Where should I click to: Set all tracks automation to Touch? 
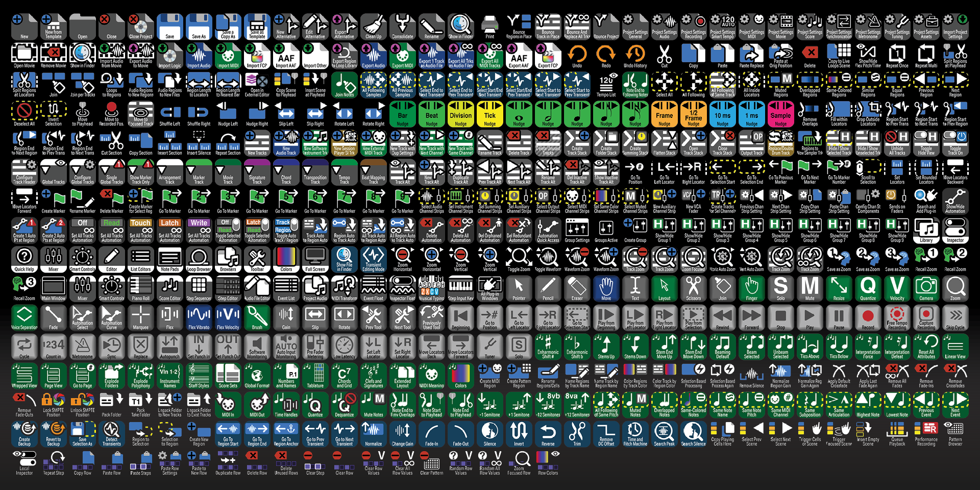click(x=140, y=230)
